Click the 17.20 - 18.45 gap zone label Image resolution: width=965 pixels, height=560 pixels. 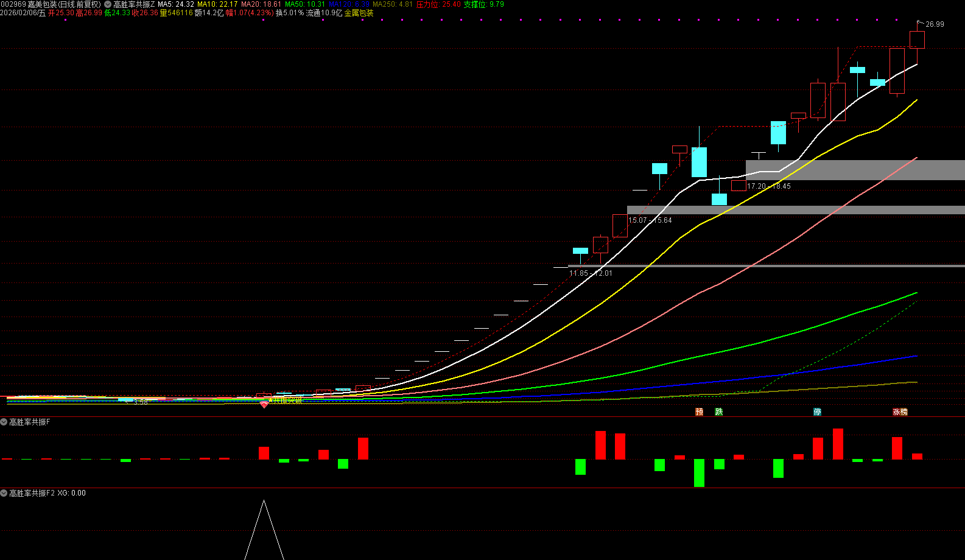click(769, 186)
